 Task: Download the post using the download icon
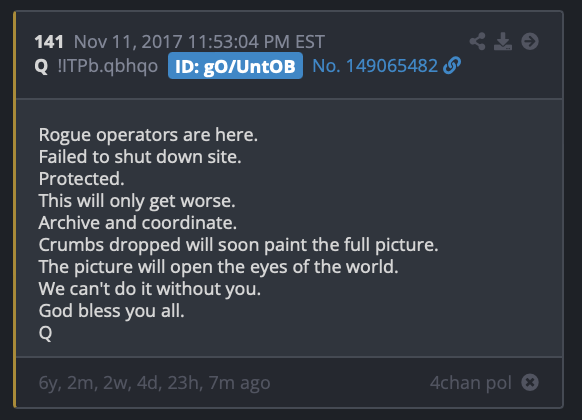click(503, 41)
